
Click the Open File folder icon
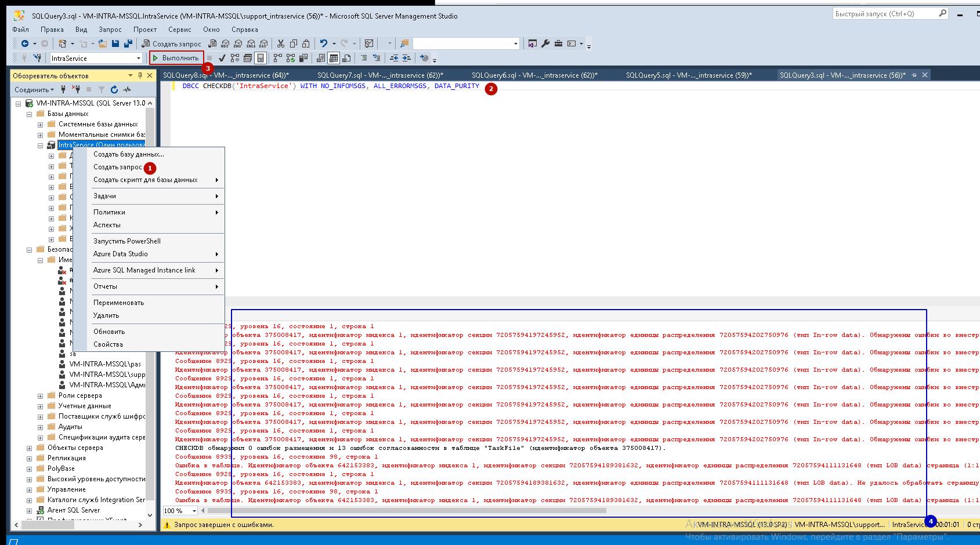103,43
